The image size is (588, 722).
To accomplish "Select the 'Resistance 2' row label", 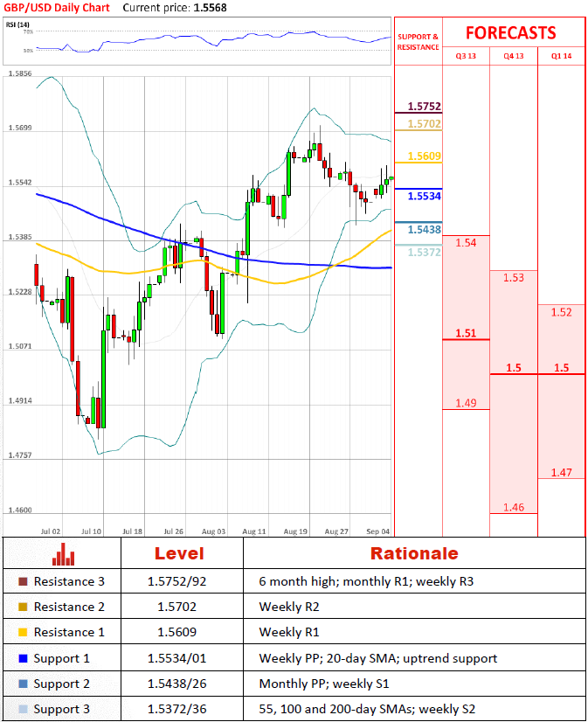I will 69,607.
